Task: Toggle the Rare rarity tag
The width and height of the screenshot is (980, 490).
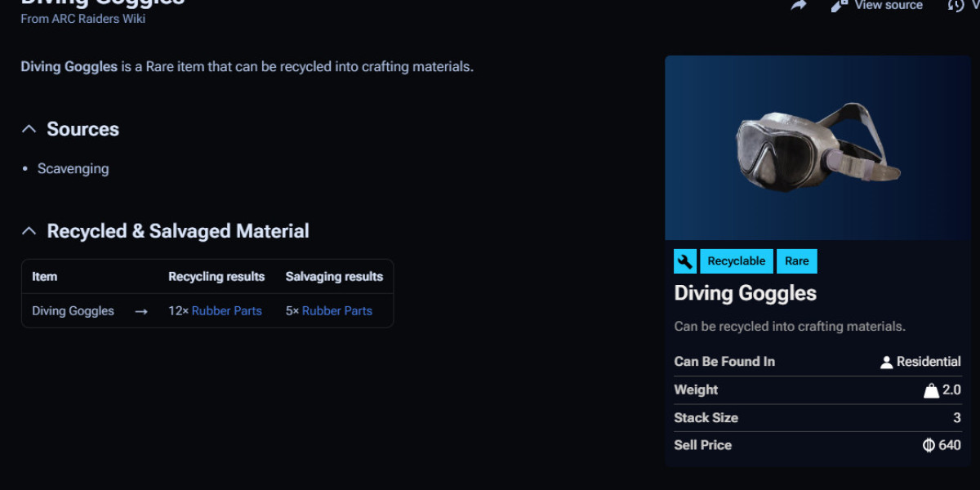Action: tap(796, 261)
